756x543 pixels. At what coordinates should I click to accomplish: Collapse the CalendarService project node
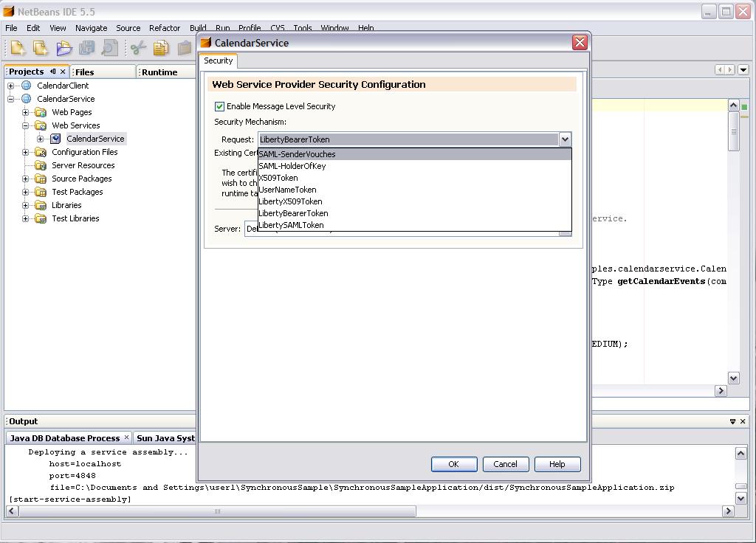click(x=10, y=100)
